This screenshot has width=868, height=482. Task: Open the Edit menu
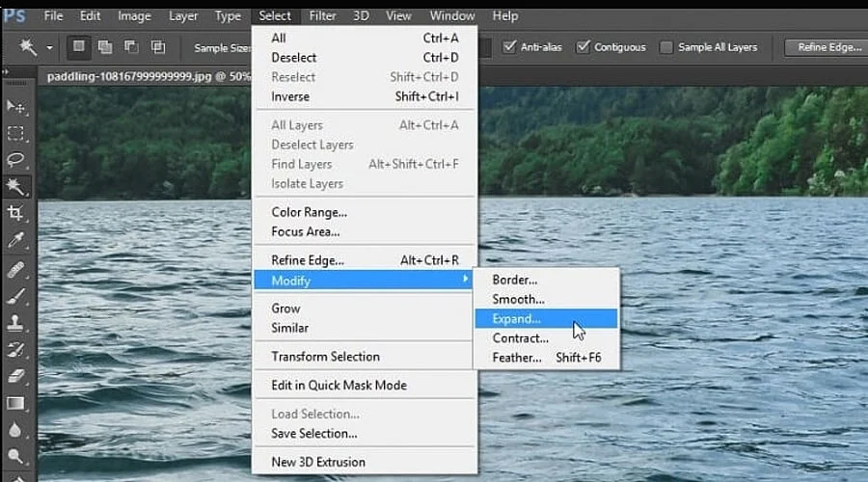click(90, 16)
